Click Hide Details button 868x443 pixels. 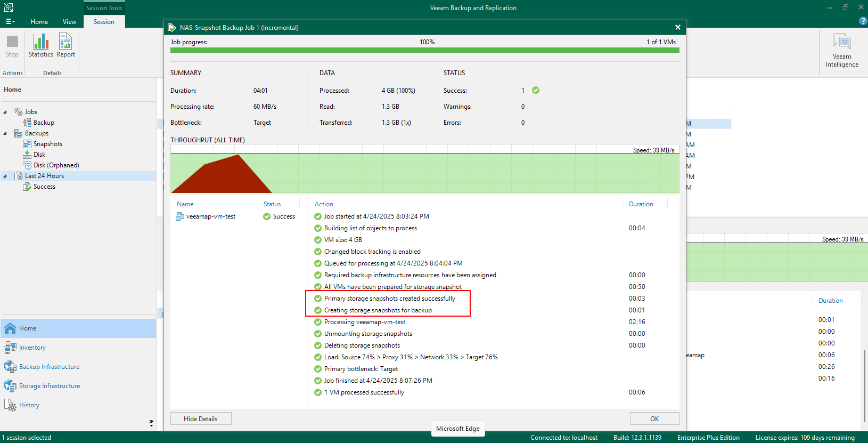(x=201, y=418)
